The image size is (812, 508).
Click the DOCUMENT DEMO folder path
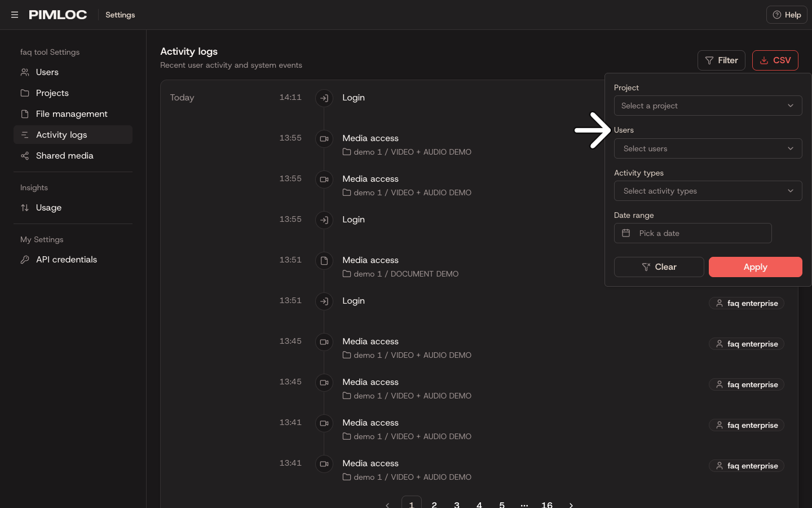tap(401, 274)
